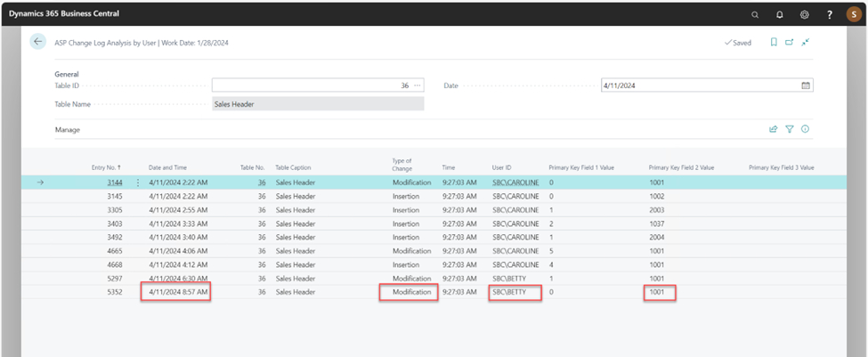868x357 pixels.
Task: Open Table ID lookup ellipsis
Action: (x=418, y=85)
